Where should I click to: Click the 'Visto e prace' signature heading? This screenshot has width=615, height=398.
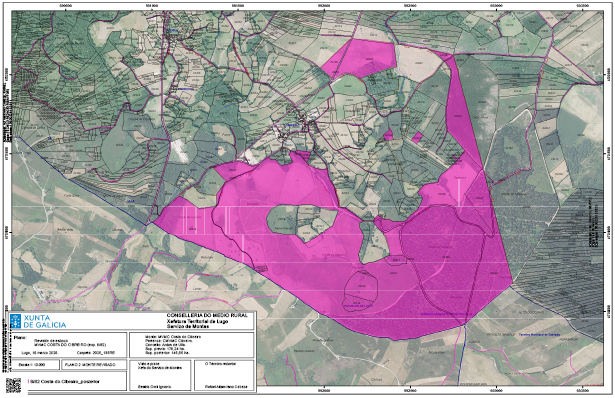[149, 363]
